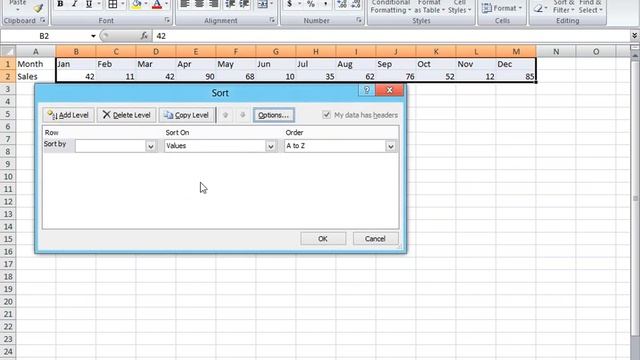The width and height of the screenshot is (640, 360).
Task: Click the Format Painter brush icon
Action: pos(38,8)
